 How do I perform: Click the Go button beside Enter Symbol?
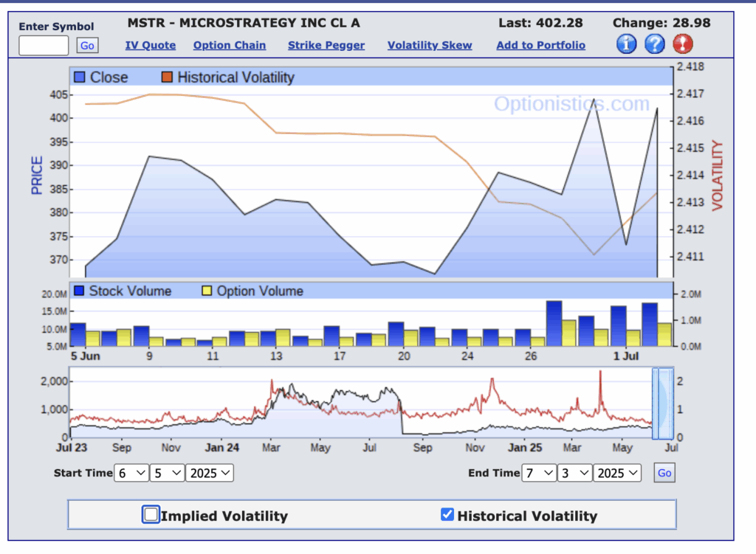click(87, 45)
